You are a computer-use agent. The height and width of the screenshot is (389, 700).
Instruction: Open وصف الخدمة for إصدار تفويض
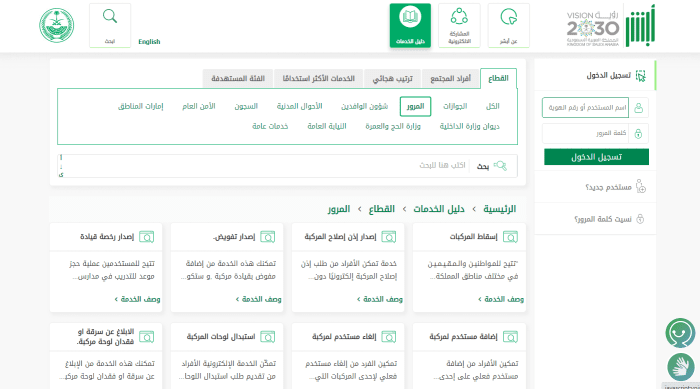tap(258, 299)
